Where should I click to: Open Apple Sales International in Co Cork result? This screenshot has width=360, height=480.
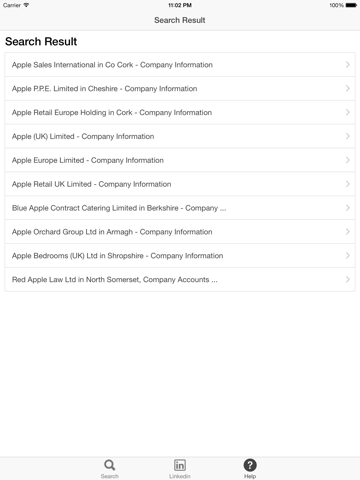[x=180, y=65]
